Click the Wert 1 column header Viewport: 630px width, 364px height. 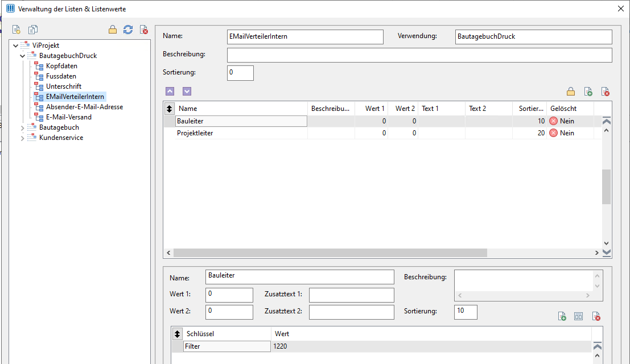coord(371,109)
